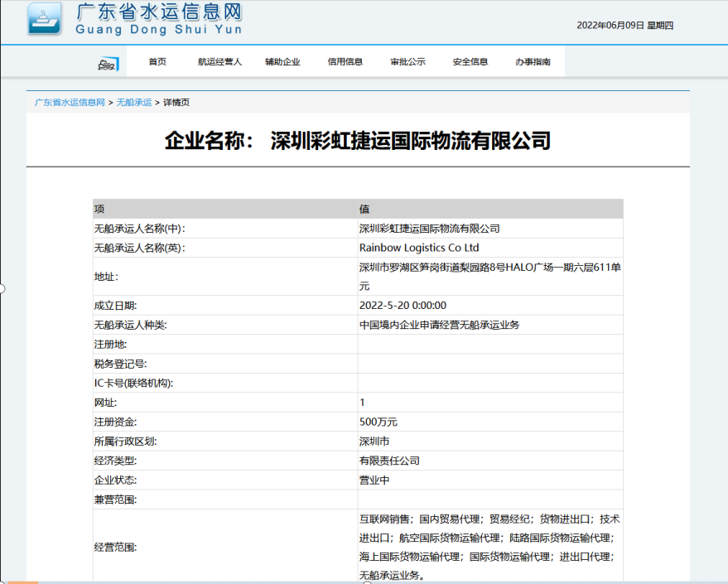Click the business scope text starting 互联网销售
Screen dimensions: 728x584
(489, 548)
